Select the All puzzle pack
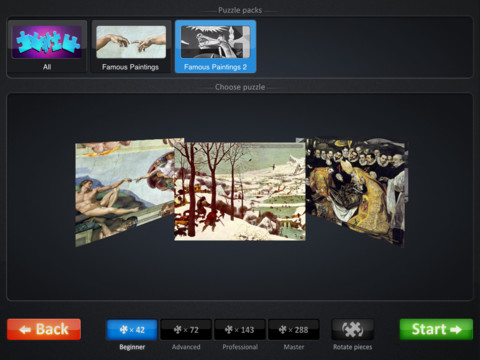The width and height of the screenshot is (480, 360). (x=47, y=46)
